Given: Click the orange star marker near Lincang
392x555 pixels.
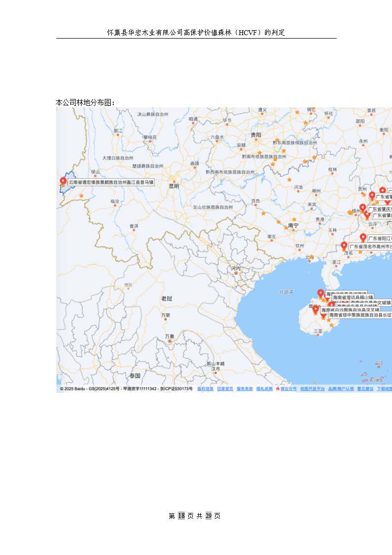Looking at the screenshot, I should pyautogui.click(x=81, y=196).
